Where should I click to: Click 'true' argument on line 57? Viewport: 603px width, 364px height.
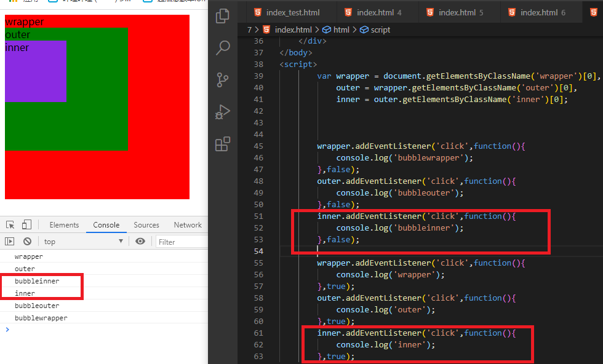(336, 287)
